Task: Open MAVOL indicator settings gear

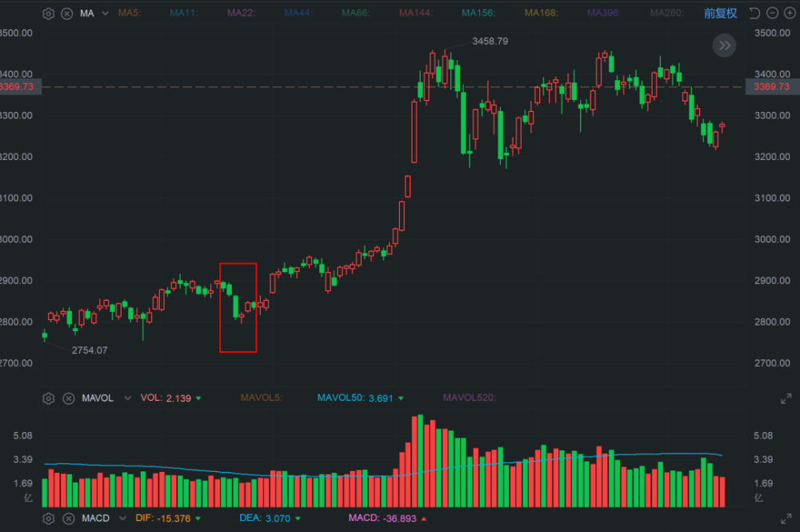Action: 49,398
